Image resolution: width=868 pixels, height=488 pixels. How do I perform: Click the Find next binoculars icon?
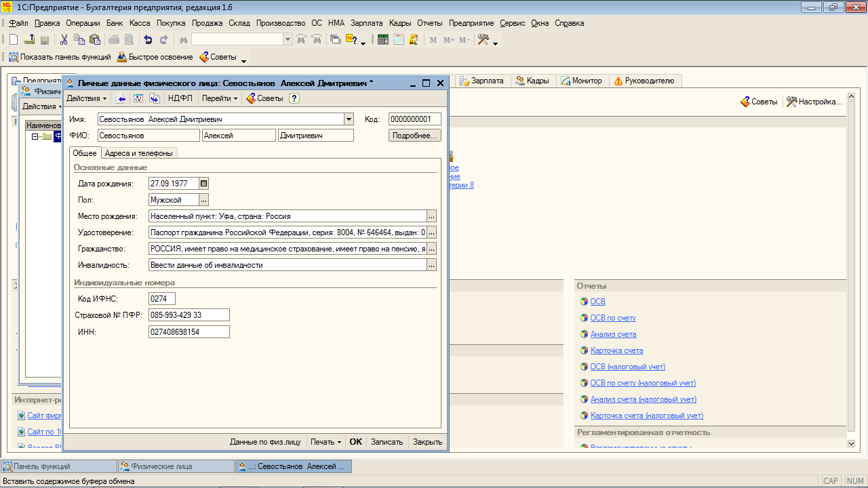(x=300, y=39)
